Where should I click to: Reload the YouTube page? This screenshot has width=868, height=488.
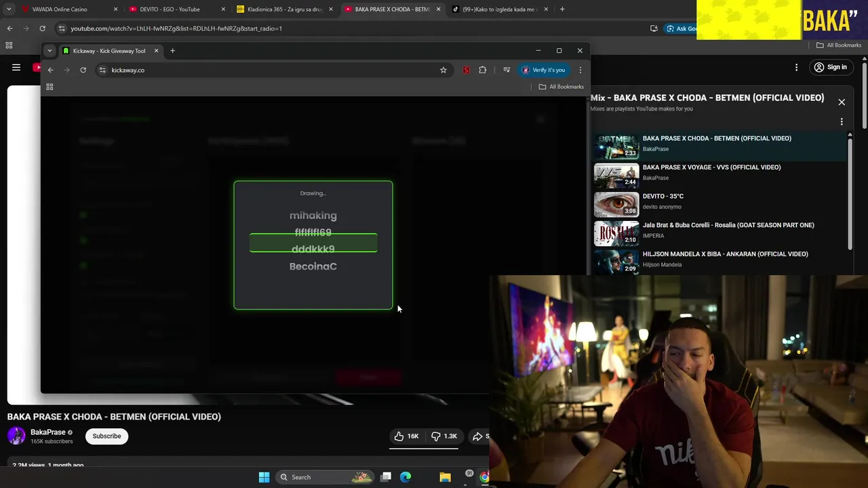point(42,28)
